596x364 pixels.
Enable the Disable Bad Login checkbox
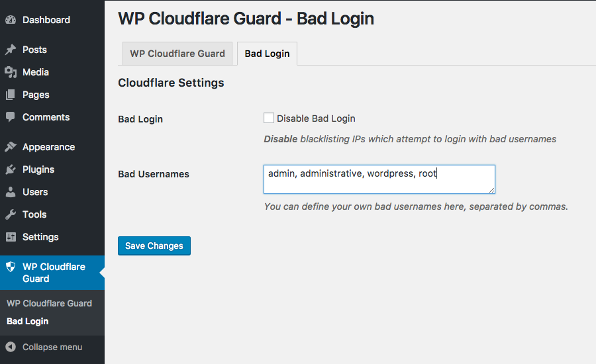point(269,118)
